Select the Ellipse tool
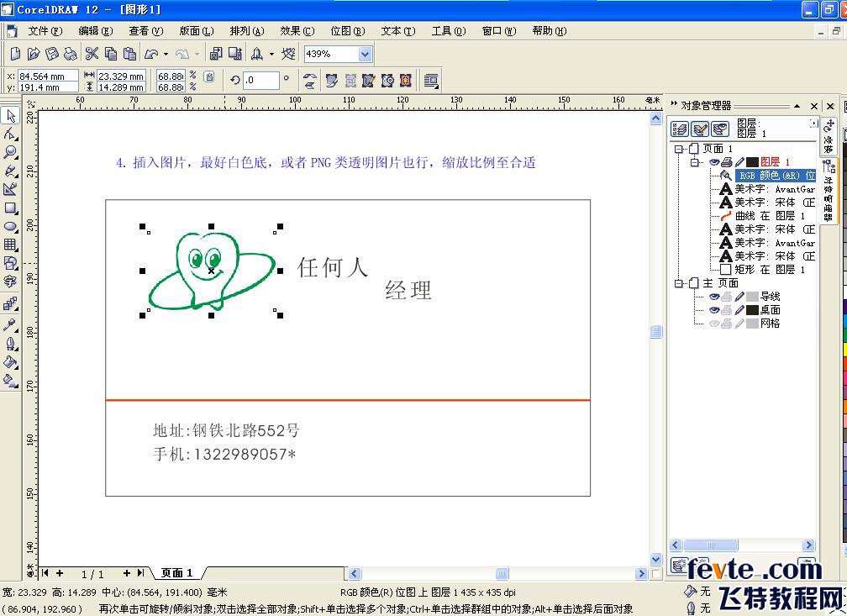The width and height of the screenshot is (847, 616). pos(10,226)
